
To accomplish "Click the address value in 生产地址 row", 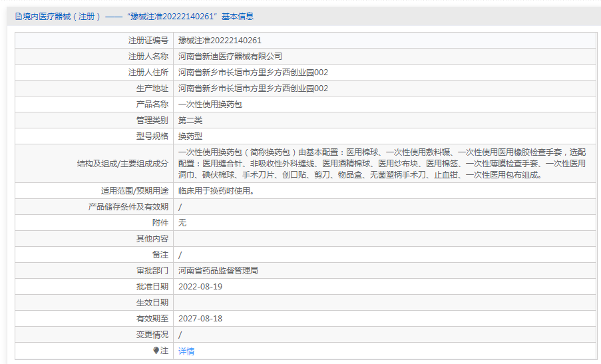I will (x=253, y=89).
